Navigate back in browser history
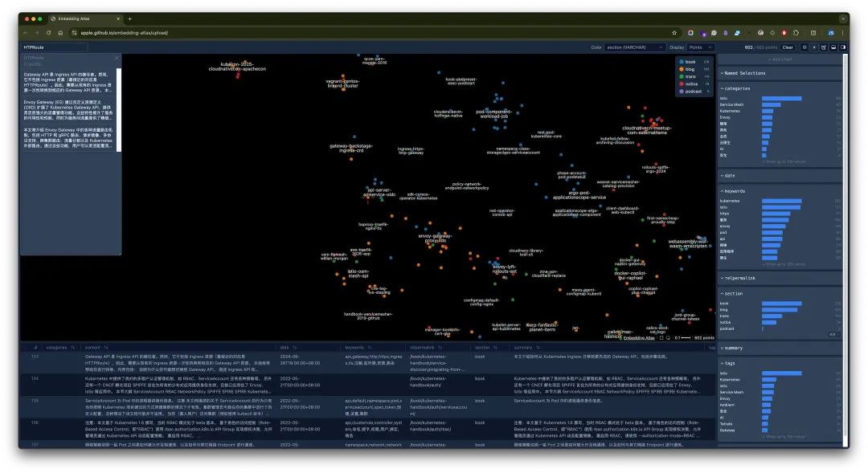Viewport: 868px width, 473px height. [x=26, y=33]
